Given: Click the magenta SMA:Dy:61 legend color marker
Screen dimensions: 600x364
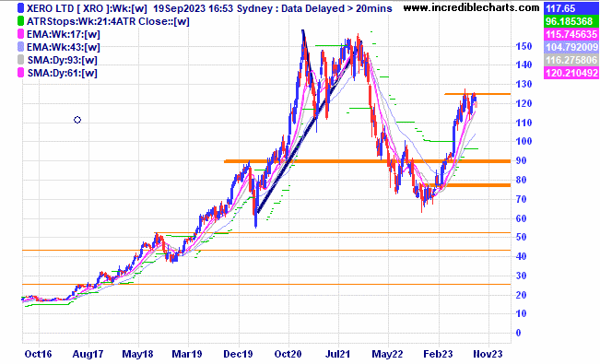Looking at the screenshot, I should point(20,73).
